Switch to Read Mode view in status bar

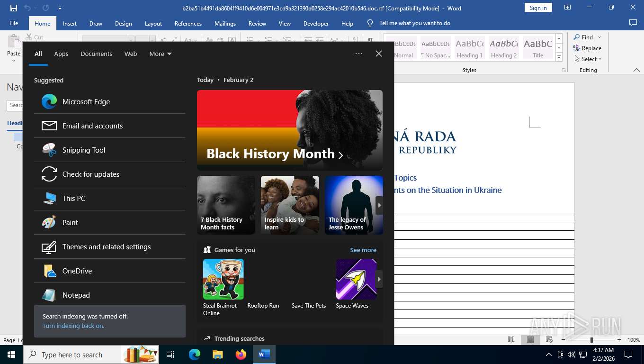511,340
